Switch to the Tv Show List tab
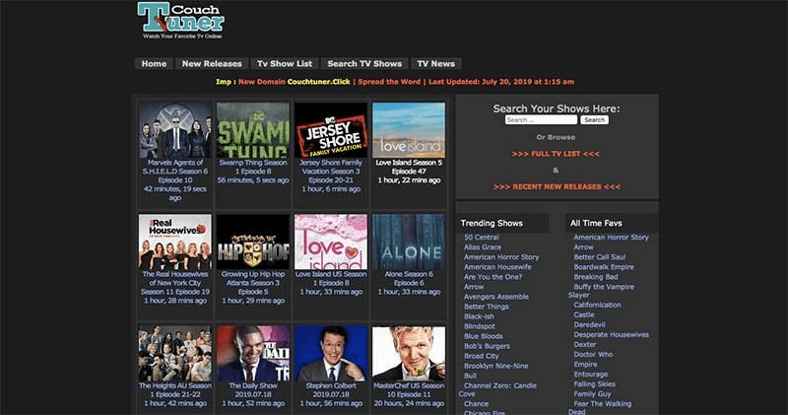 coord(284,64)
